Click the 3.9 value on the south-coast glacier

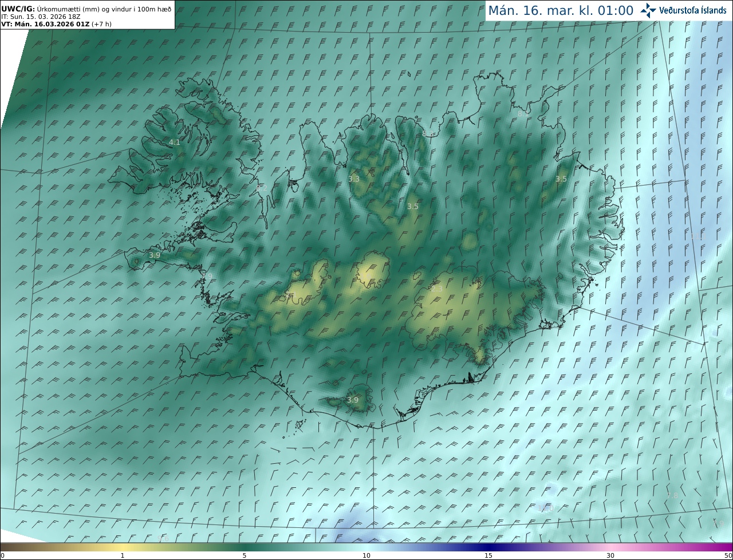click(353, 400)
